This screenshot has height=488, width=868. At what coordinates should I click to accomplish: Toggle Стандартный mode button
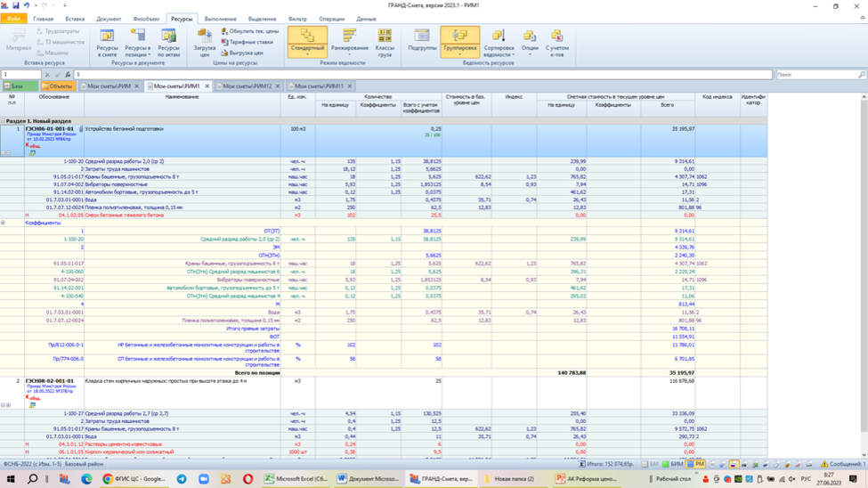point(307,42)
